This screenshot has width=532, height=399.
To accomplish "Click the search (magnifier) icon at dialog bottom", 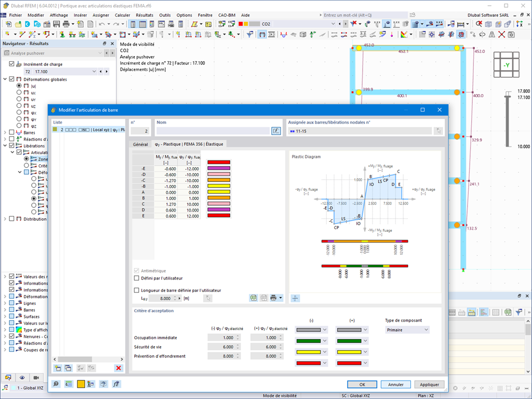I will click(56, 384).
